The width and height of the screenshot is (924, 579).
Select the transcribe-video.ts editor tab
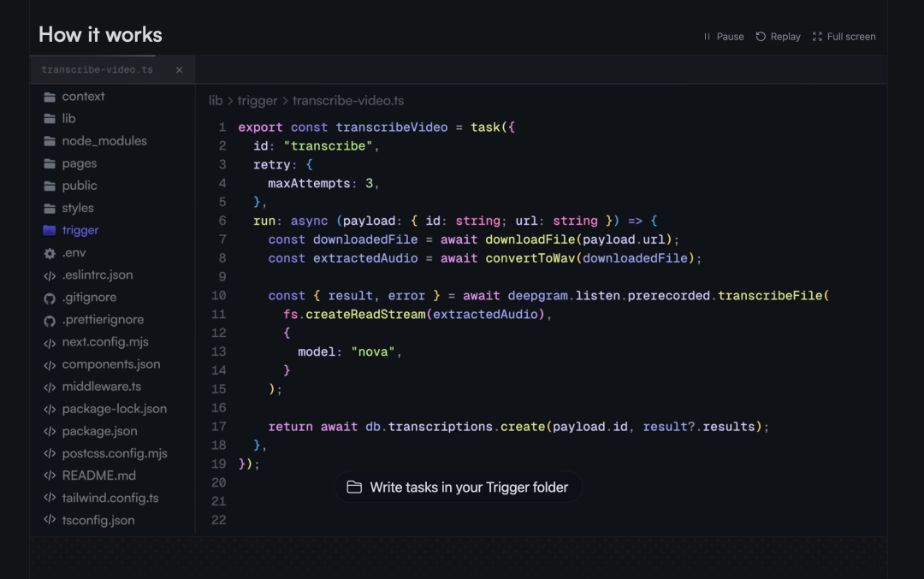coord(97,70)
